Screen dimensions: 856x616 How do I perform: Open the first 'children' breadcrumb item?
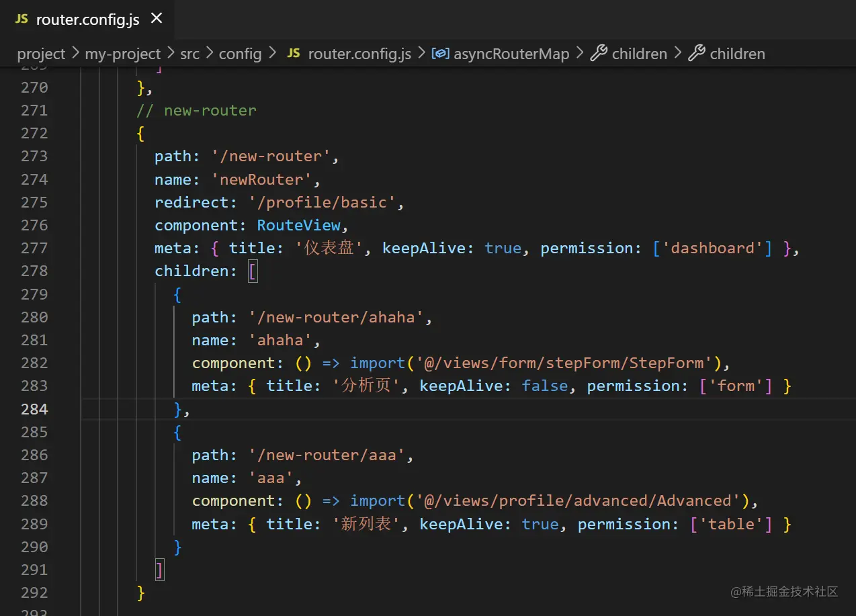640,54
